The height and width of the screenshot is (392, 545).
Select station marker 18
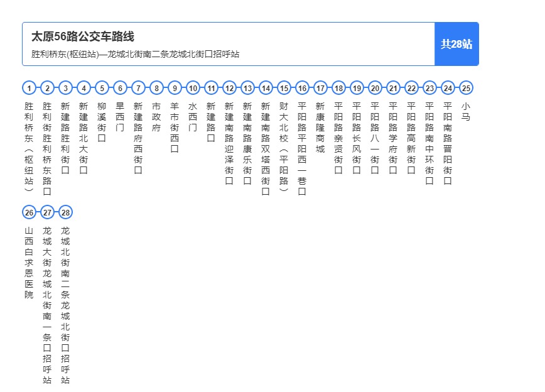(338, 88)
